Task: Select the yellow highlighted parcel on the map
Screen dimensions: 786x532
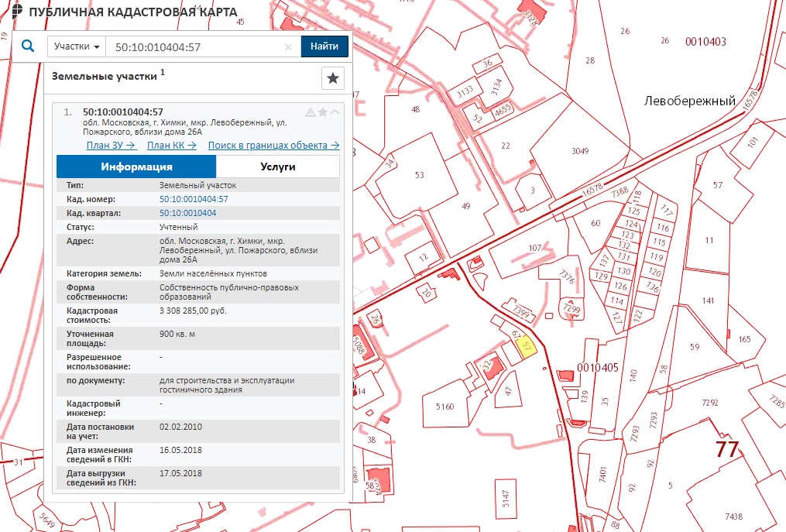Action: (527, 347)
